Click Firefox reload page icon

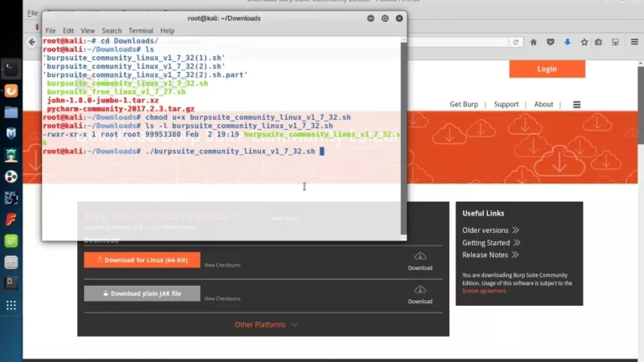click(516, 42)
